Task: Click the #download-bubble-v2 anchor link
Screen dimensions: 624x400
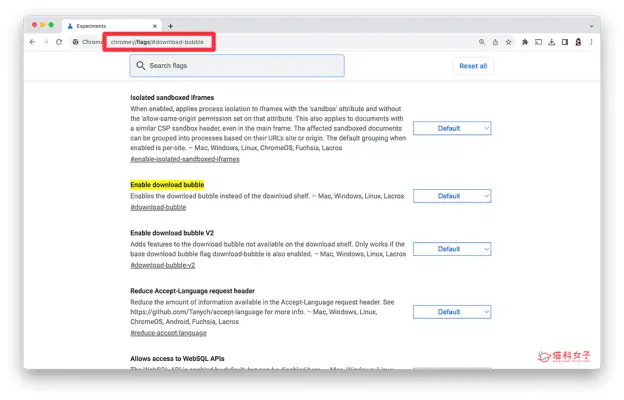Action: point(162,265)
